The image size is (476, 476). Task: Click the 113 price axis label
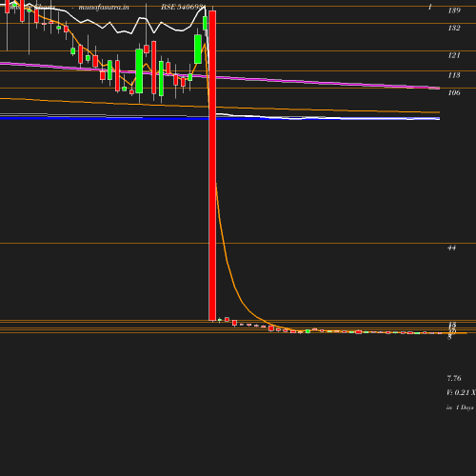click(454, 75)
